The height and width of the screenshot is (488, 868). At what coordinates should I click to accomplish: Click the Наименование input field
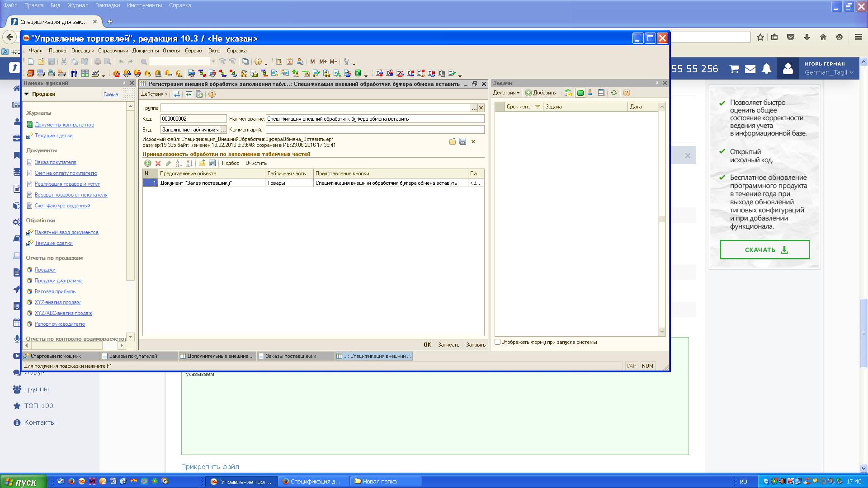[375, 119]
